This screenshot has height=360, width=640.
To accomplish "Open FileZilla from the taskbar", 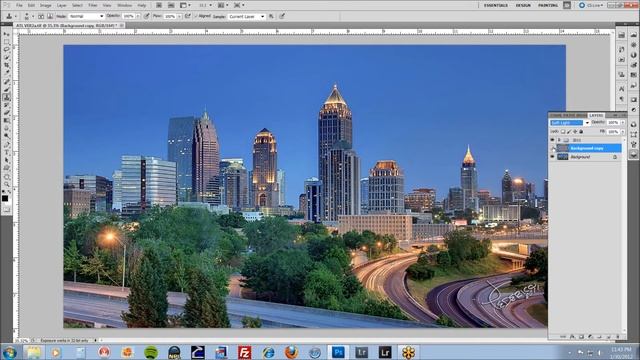I will pyautogui.click(x=244, y=352).
